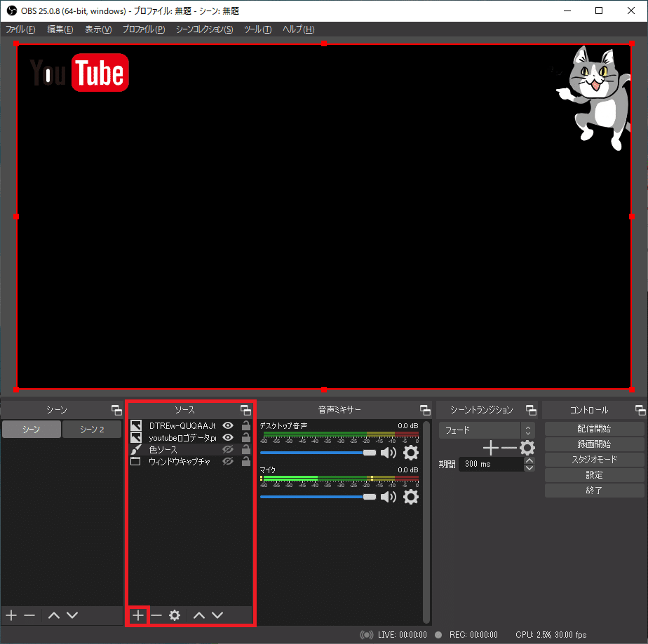This screenshot has width=648, height=644.
Task: Open the ツール menu
Action: click(x=257, y=29)
